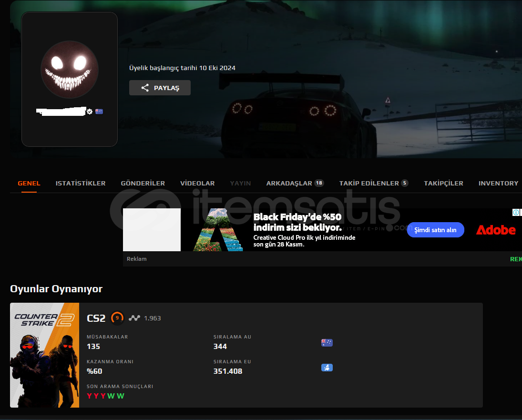Click the ad info icon on Adobe banner

516,212
